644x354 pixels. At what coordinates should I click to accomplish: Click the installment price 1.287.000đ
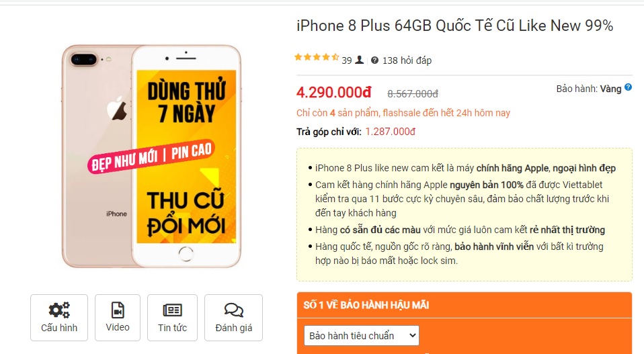click(x=390, y=132)
